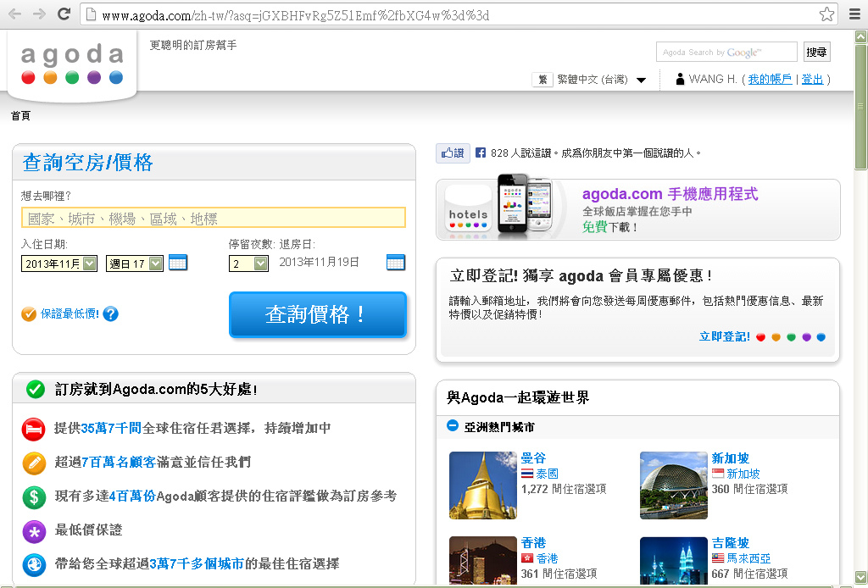This screenshot has width=868, height=588.
Task: Click the 立即登記! link
Action: coord(724,336)
